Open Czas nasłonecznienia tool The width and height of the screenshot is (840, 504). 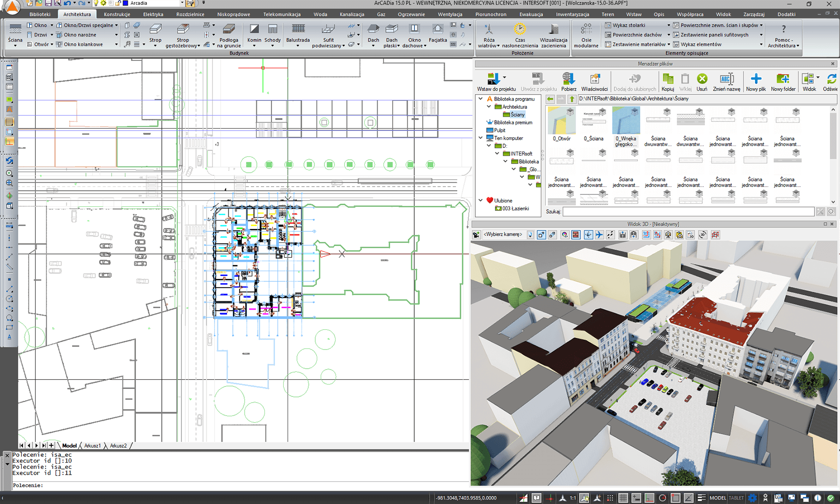(x=520, y=36)
